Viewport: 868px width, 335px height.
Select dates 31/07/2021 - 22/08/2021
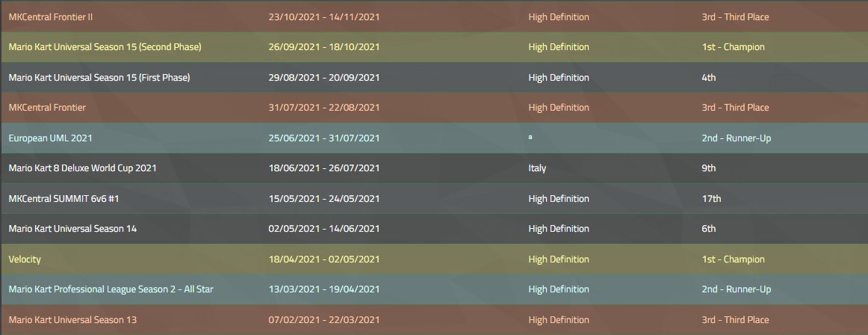tap(324, 108)
